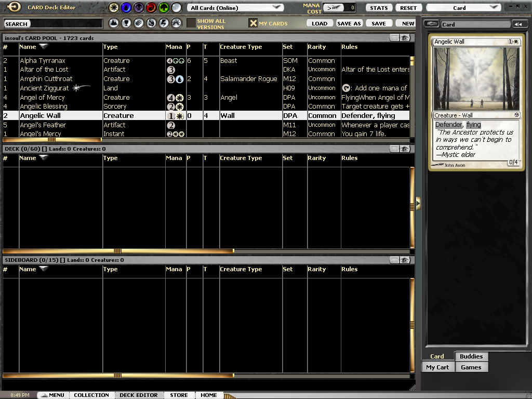Click the black mana skull filter
The image size is (532, 399).
(139, 8)
